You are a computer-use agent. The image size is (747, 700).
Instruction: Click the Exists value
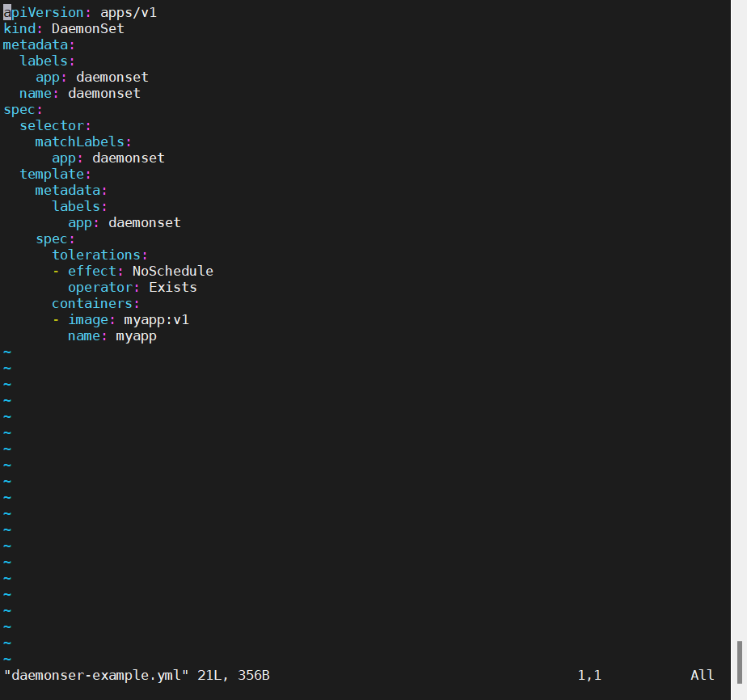(172, 288)
